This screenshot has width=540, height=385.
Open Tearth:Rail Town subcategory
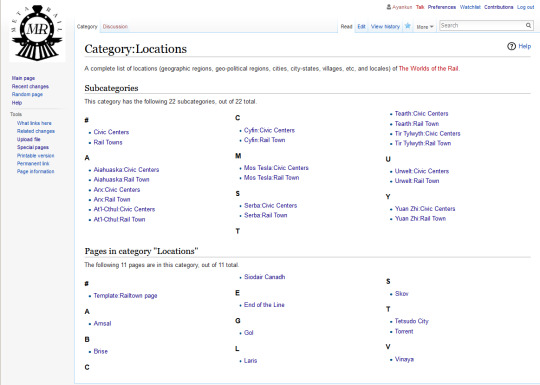(x=417, y=124)
